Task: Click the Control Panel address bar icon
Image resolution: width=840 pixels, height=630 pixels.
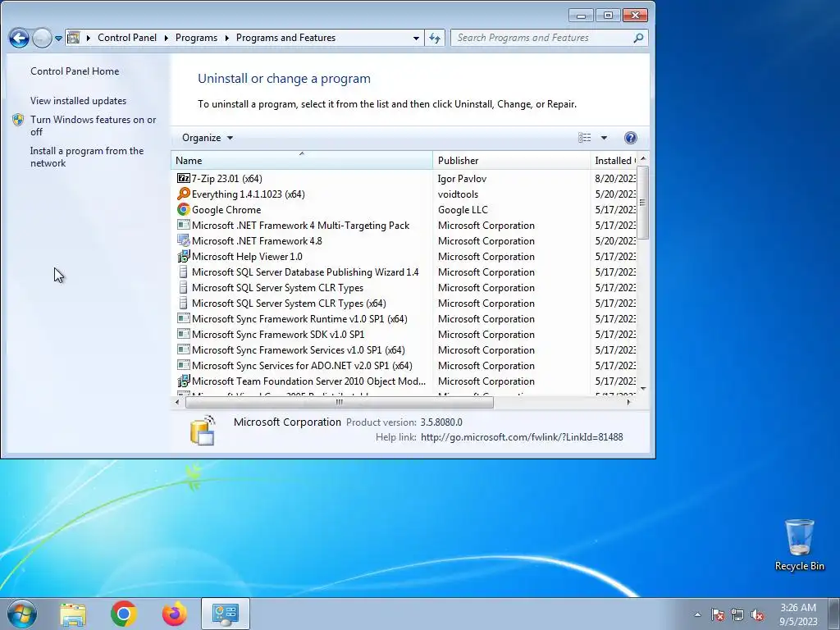Action: [x=74, y=38]
